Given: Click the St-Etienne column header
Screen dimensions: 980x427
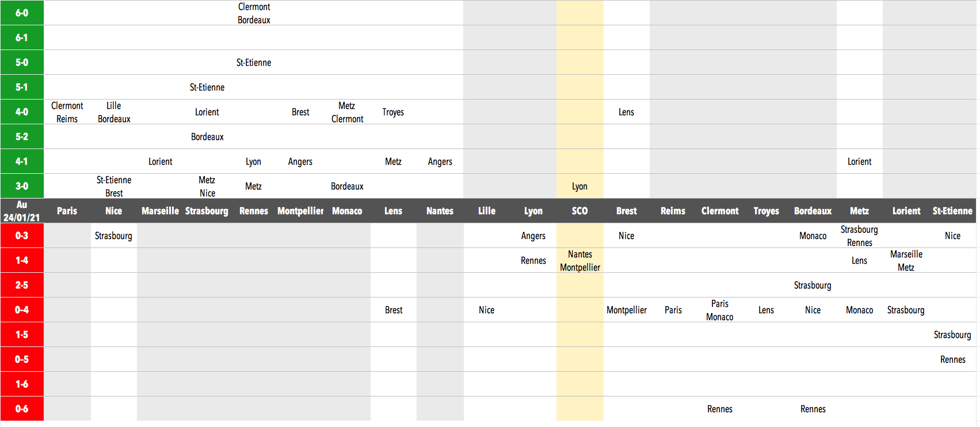Looking at the screenshot, I should (952, 211).
